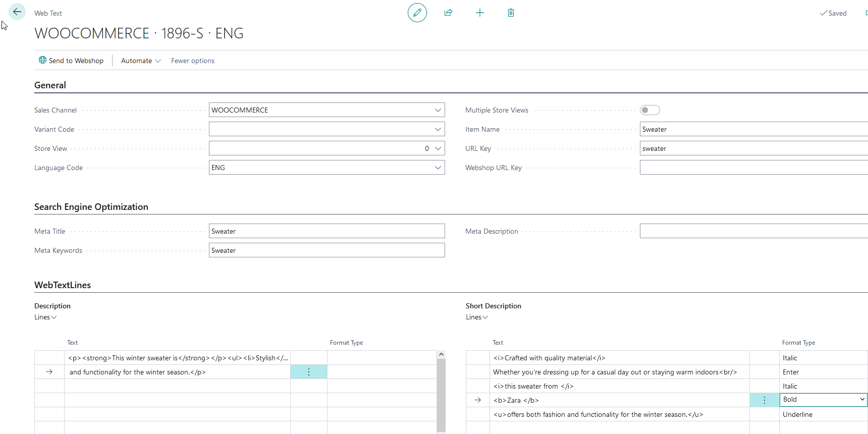Edit the Item Name field
868x434 pixels.
tap(754, 129)
